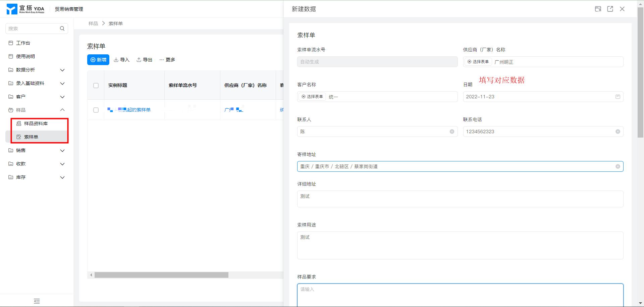
Task: Click the 索样用途 text area
Action: pyautogui.click(x=460, y=245)
